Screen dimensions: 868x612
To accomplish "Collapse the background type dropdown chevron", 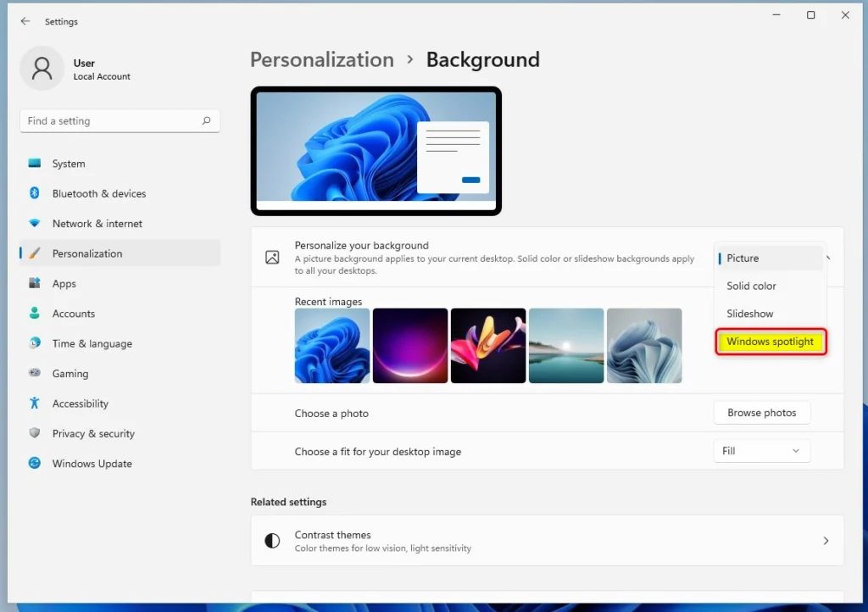I will coord(829,258).
